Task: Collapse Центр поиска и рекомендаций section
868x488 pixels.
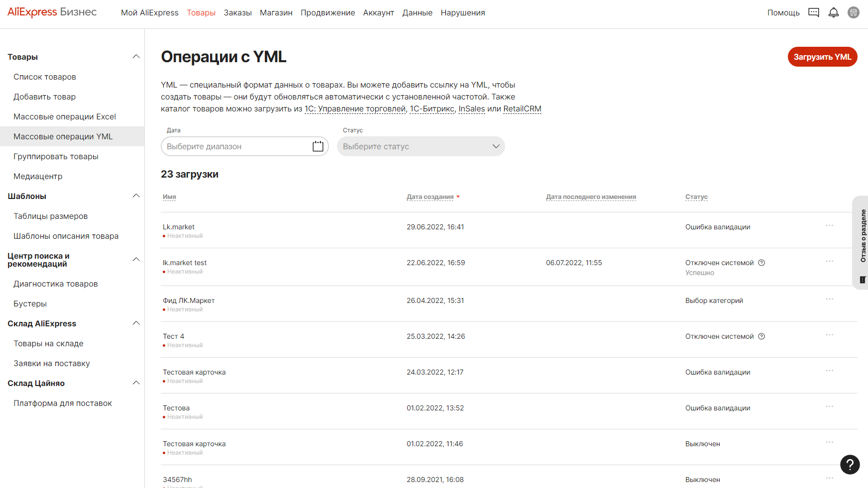Action: pyautogui.click(x=136, y=260)
